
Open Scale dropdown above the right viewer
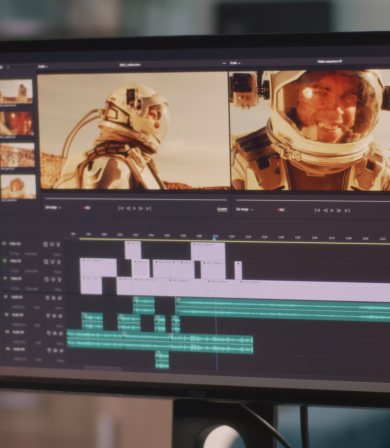click(235, 63)
